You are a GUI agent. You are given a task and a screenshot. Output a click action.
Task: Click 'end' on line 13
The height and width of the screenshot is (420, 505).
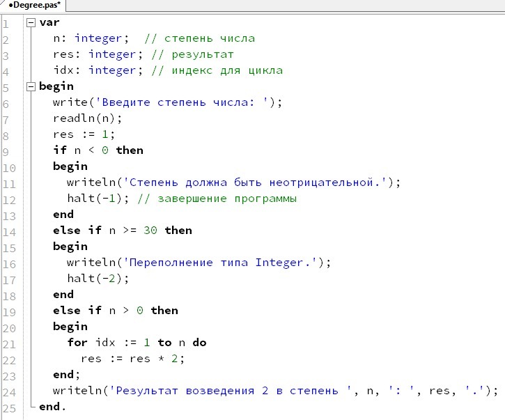[x=63, y=215]
